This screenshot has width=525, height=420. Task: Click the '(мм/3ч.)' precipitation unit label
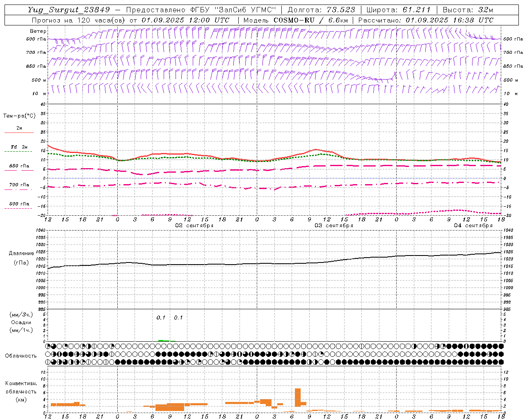click(21, 315)
